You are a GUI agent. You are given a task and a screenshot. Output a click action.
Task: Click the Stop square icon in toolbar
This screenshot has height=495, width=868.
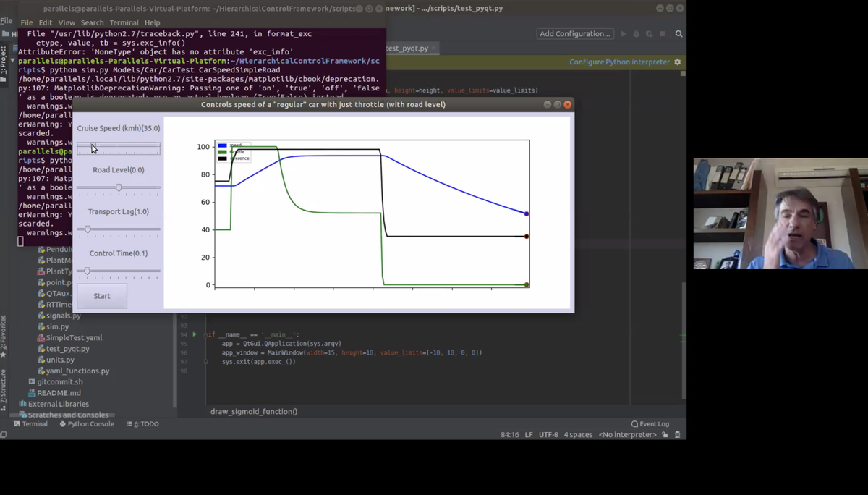click(x=662, y=34)
